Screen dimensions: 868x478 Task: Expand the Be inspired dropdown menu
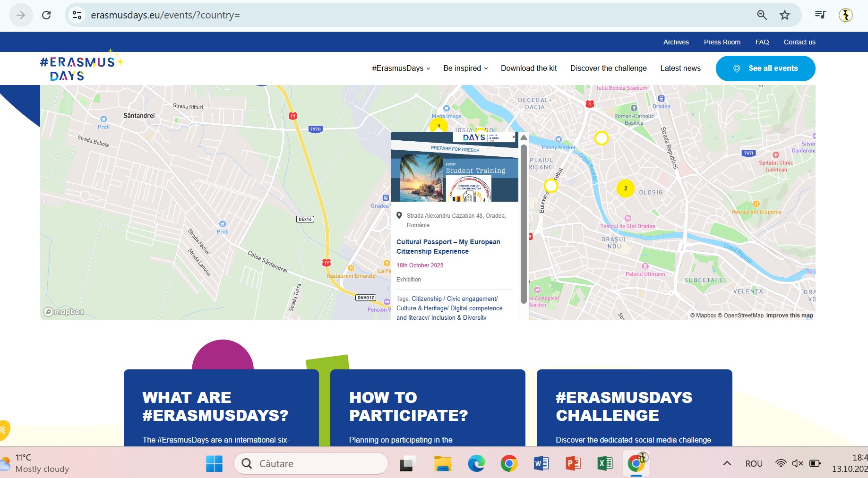465,68
